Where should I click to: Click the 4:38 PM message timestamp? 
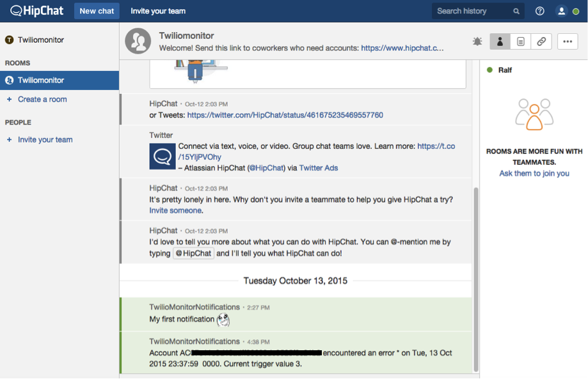258,342
